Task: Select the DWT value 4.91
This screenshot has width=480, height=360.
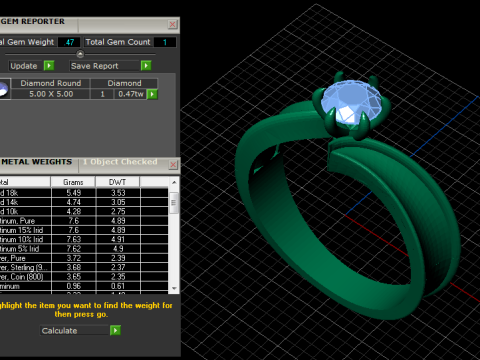Action: 118,239
